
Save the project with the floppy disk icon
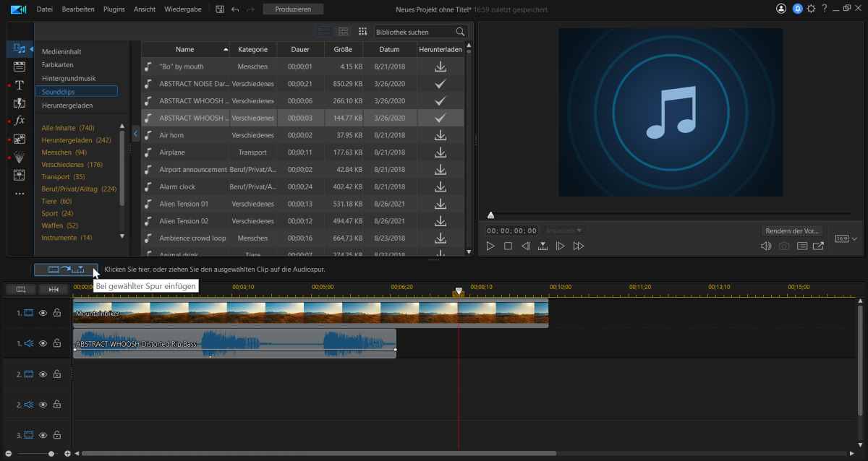pos(220,9)
